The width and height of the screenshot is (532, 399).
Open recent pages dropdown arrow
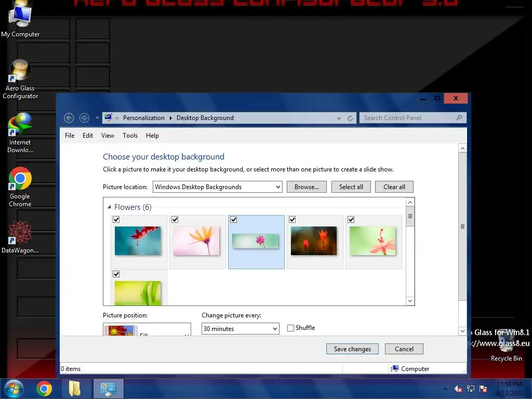(x=97, y=118)
